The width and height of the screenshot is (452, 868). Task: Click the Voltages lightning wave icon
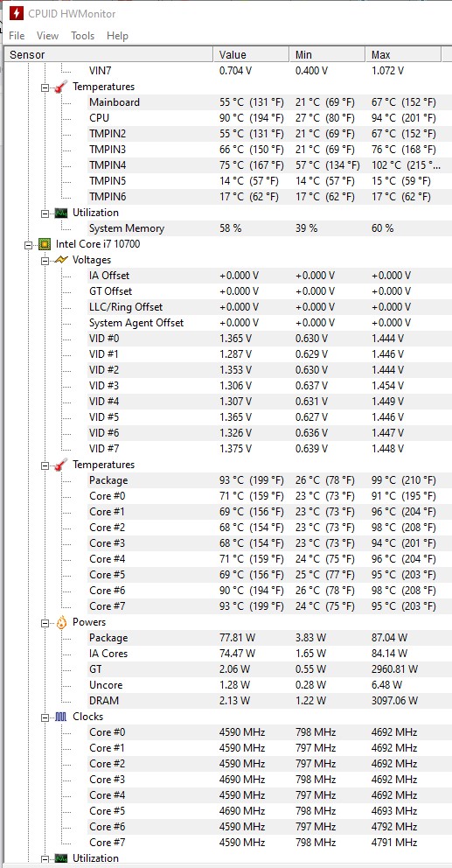pos(61,259)
